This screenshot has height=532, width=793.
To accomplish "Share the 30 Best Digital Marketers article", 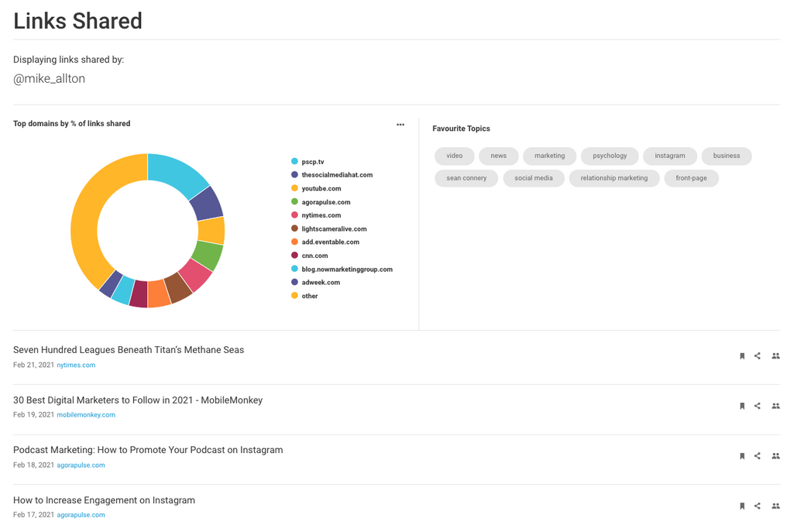I will click(x=757, y=406).
